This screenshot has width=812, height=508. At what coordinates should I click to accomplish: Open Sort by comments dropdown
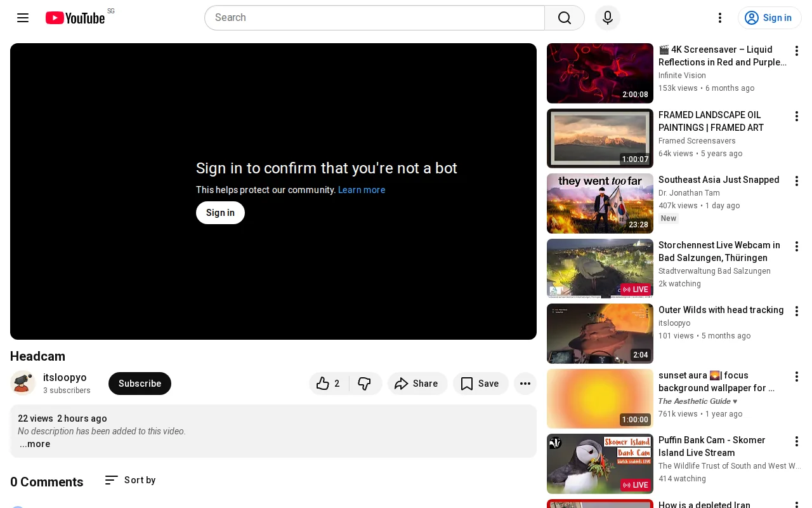click(x=130, y=480)
